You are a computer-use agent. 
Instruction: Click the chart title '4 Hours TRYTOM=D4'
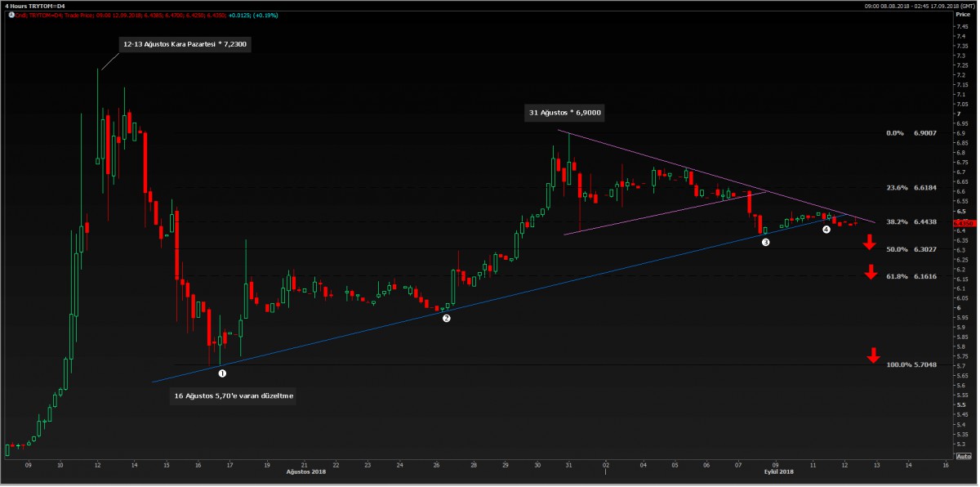[x=34, y=7]
